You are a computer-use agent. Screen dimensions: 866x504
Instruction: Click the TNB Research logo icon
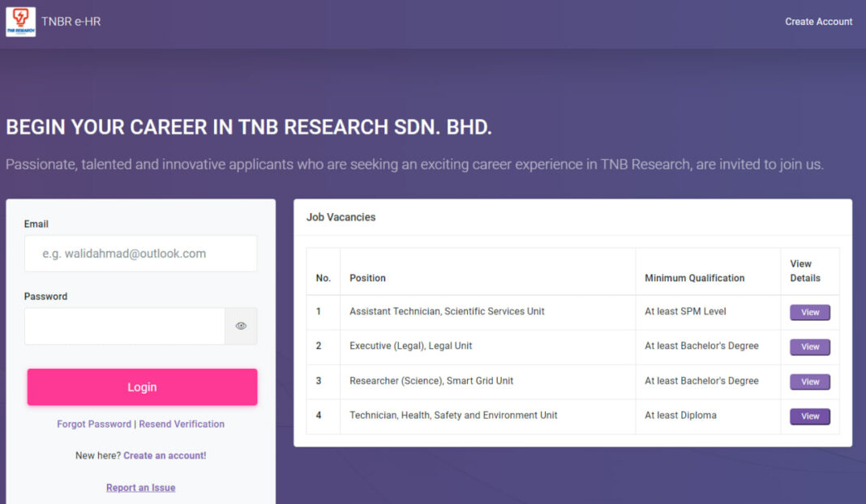tap(20, 21)
